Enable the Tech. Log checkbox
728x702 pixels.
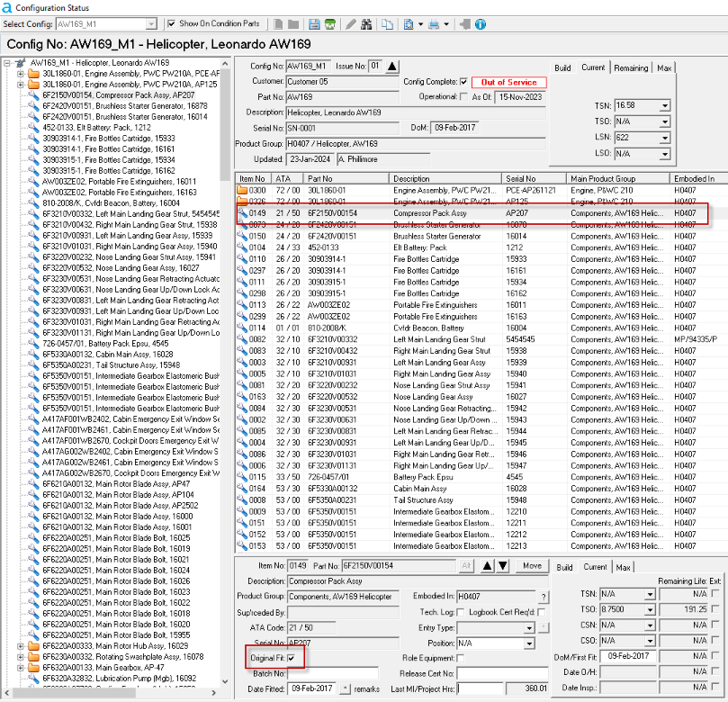tap(461, 612)
